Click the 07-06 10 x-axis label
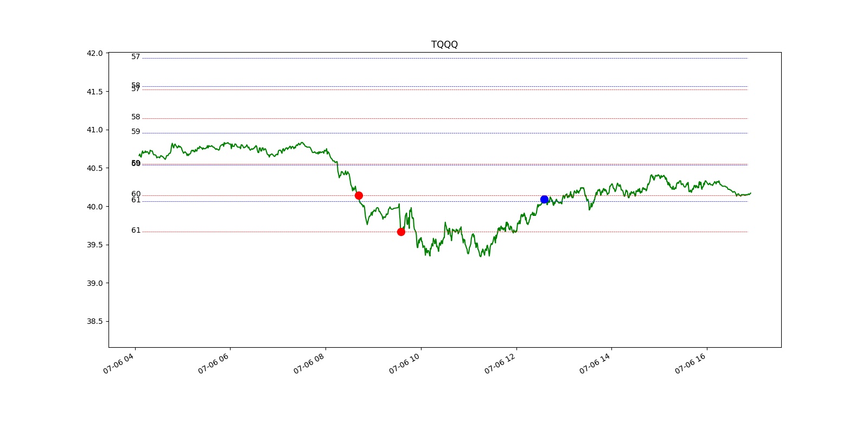The width and height of the screenshot is (868, 434). point(405,363)
